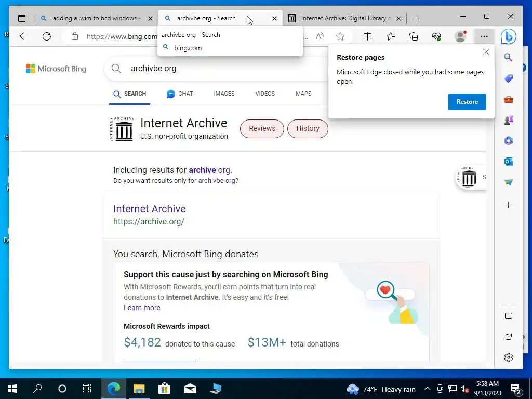
Task: Open Learn more about Rewards donations
Action: coord(142,308)
